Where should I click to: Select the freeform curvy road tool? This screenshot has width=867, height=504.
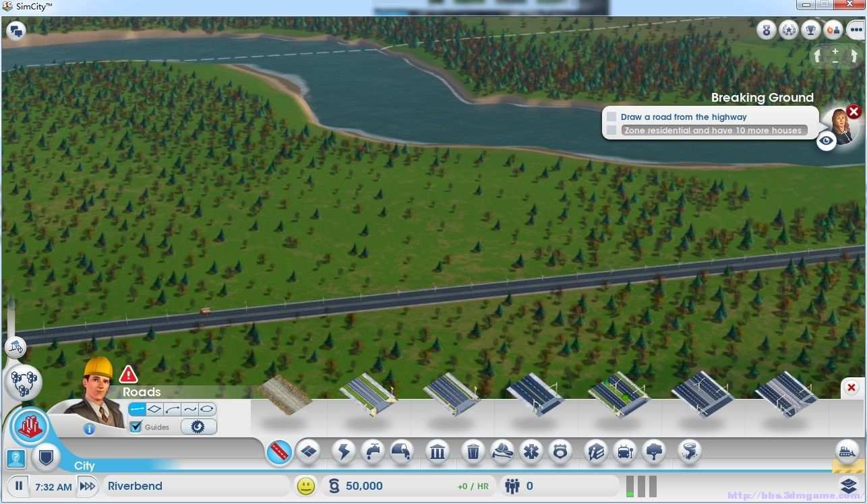(189, 409)
